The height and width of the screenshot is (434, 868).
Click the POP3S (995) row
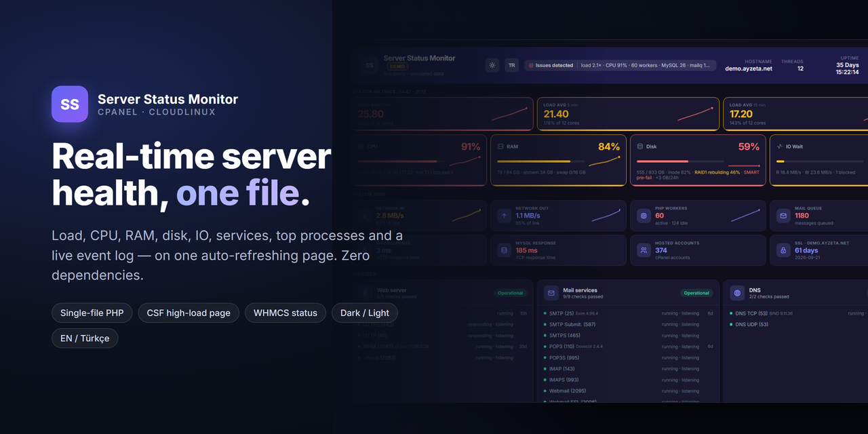click(628, 357)
